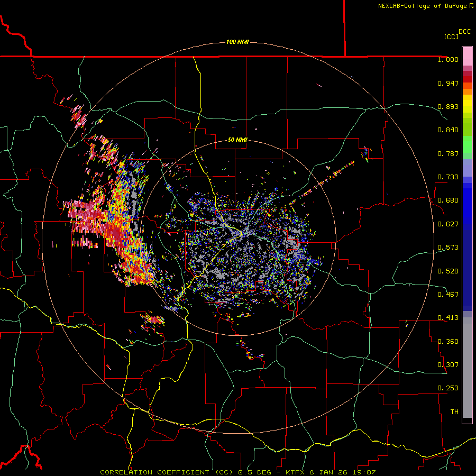Click the NEXLAB-College of DuPage header text

[425, 6]
